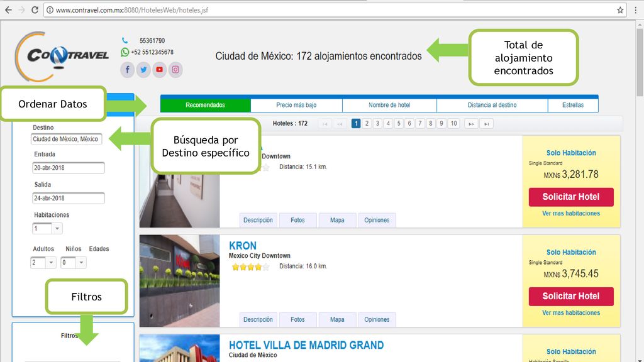The width and height of the screenshot is (644, 362).
Task: Open Ver mas habitaciones for KRON
Action: point(571,313)
